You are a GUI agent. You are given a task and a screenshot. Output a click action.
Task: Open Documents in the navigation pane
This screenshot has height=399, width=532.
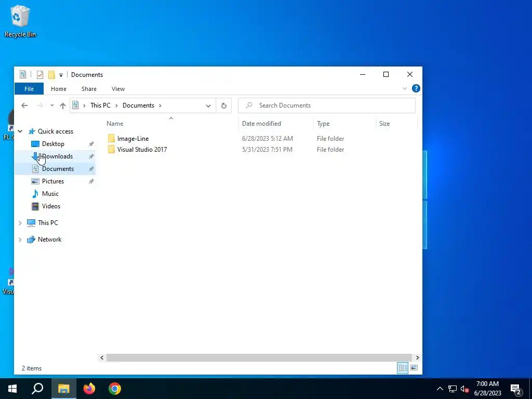(x=58, y=169)
